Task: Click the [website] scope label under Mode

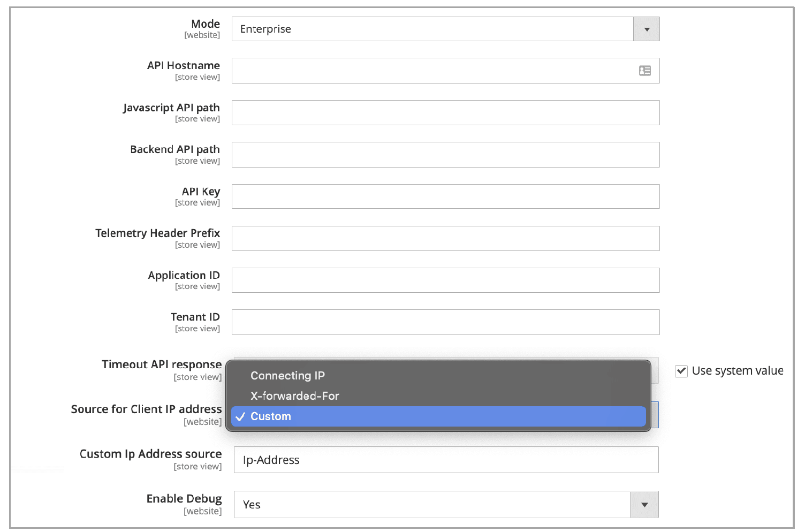Action: tap(202, 35)
